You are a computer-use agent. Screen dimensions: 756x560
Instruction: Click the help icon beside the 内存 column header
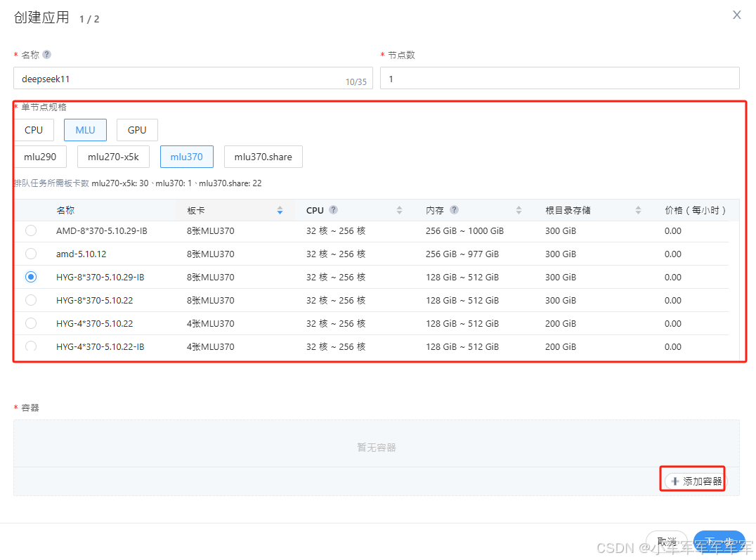[454, 210]
